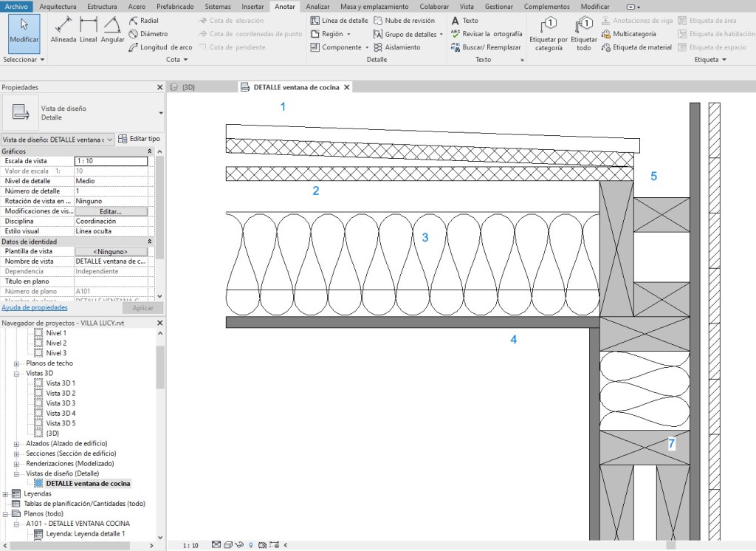Select the Texto annotation tool
Screen dimensions: 756x551
(x=465, y=21)
